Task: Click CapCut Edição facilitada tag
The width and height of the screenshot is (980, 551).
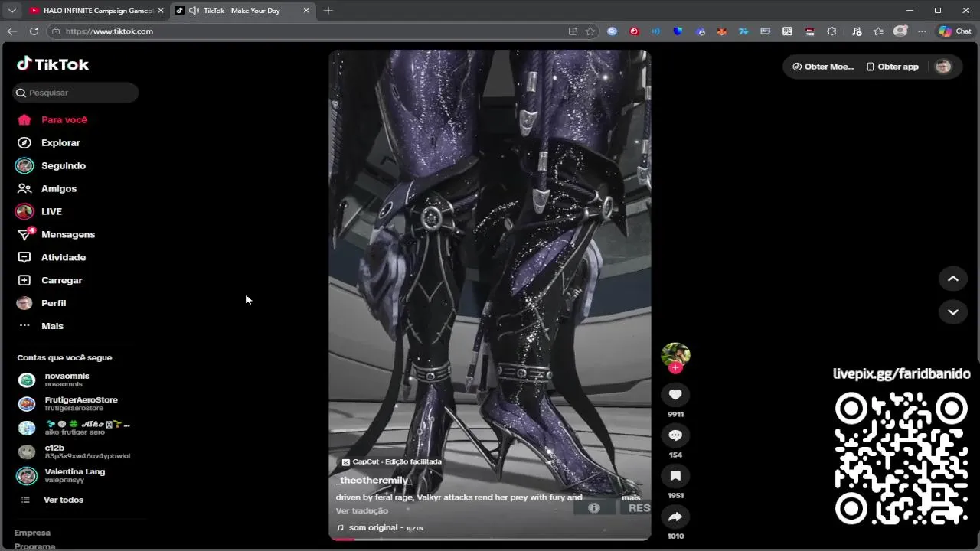Action: [391, 462]
